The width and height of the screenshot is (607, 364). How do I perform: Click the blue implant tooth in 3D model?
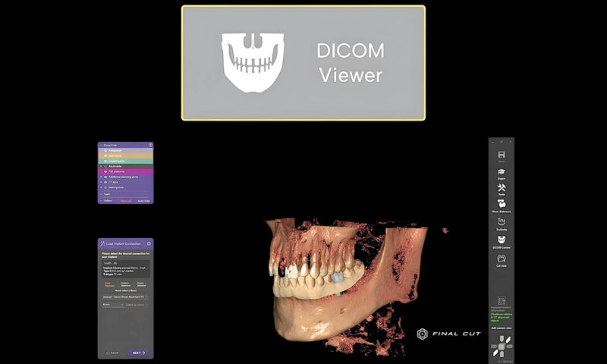(337, 277)
